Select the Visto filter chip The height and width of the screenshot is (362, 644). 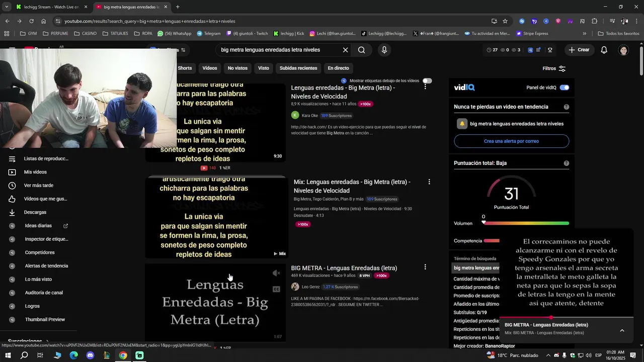264,68
